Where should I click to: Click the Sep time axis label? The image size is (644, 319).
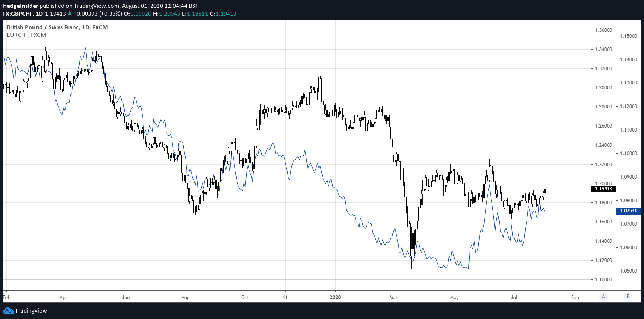[x=575, y=297]
